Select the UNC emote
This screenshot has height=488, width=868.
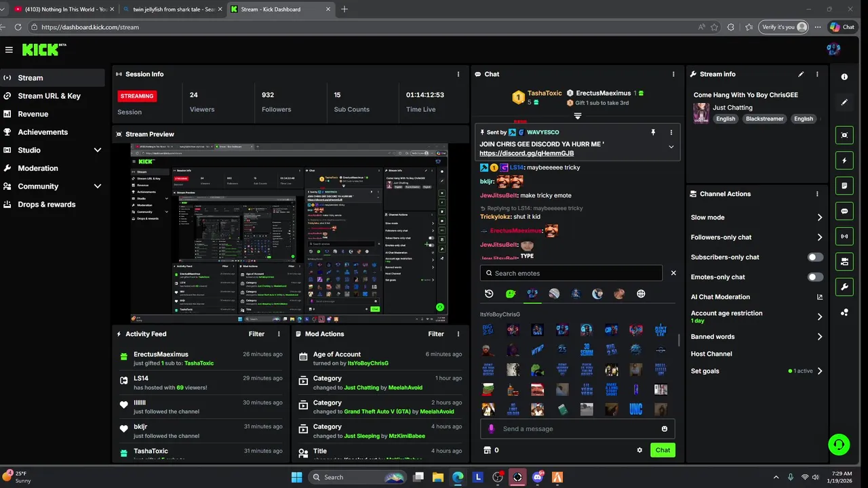(x=635, y=409)
